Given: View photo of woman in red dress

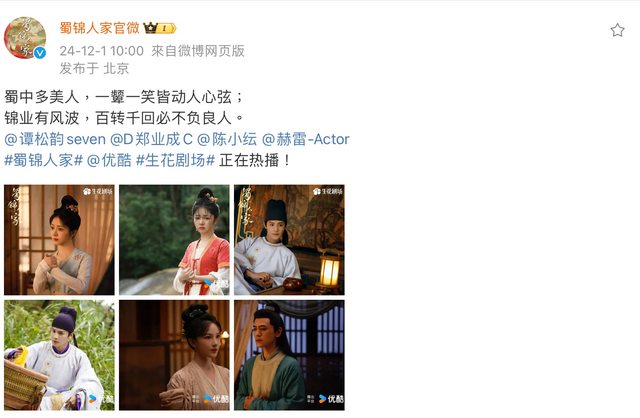Looking at the screenshot, I should pyautogui.click(x=174, y=240).
